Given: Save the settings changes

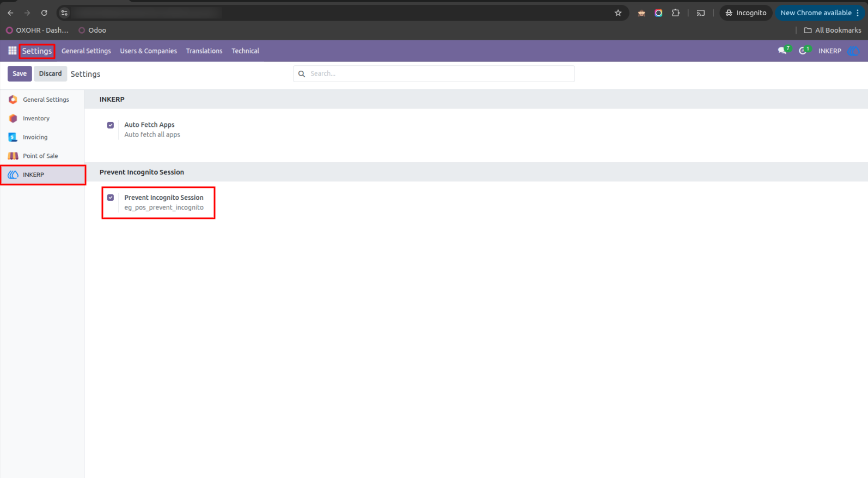Looking at the screenshot, I should [20, 73].
